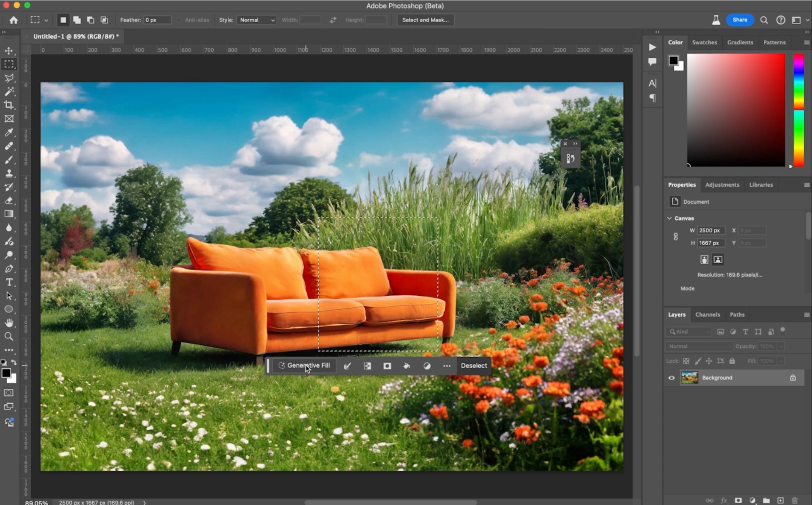Toggle the Background layer lock icon
This screenshot has width=812, height=505.
(x=793, y=378)
